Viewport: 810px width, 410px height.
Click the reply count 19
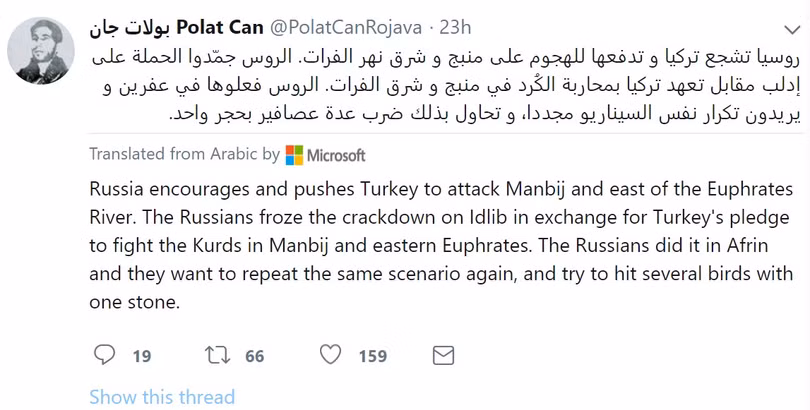coord(141,356)
